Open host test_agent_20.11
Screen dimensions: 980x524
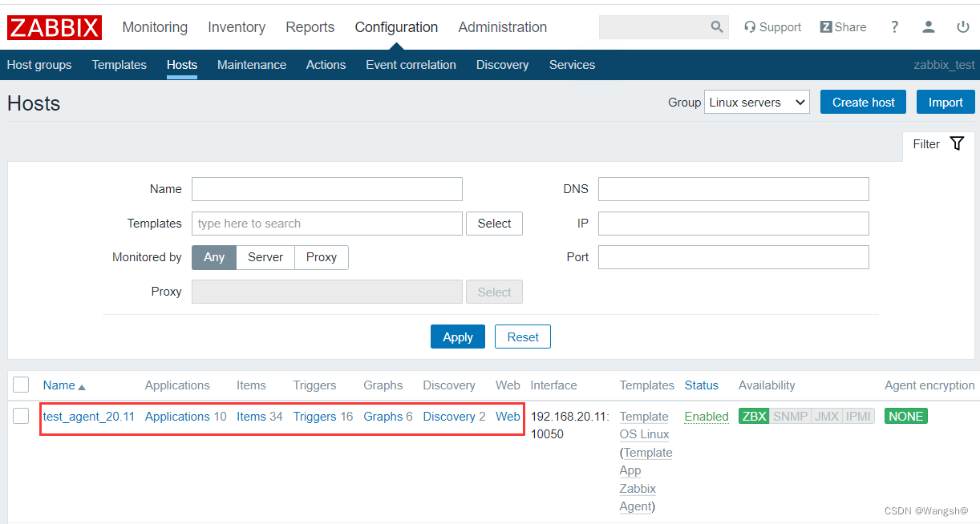click(89, 417)
